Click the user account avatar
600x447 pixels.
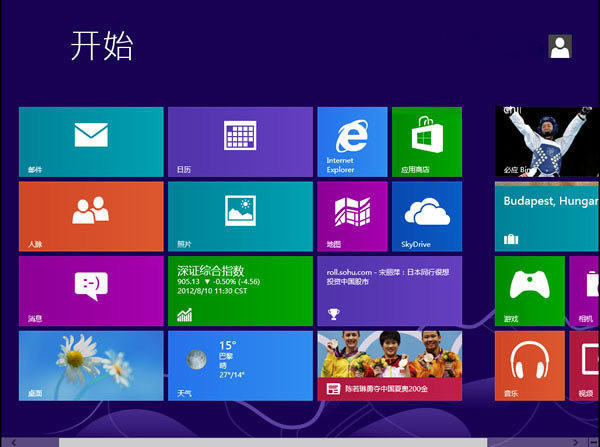point(560,47)
